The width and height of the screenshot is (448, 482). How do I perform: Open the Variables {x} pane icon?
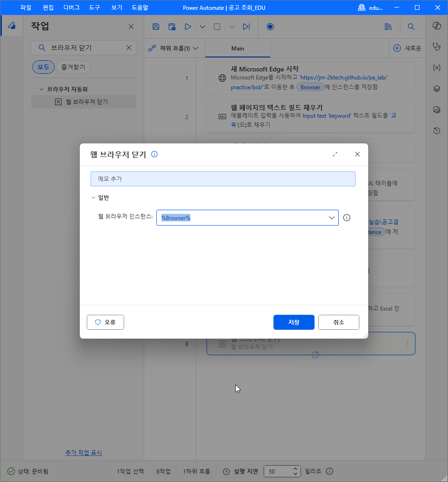point(437,68)
